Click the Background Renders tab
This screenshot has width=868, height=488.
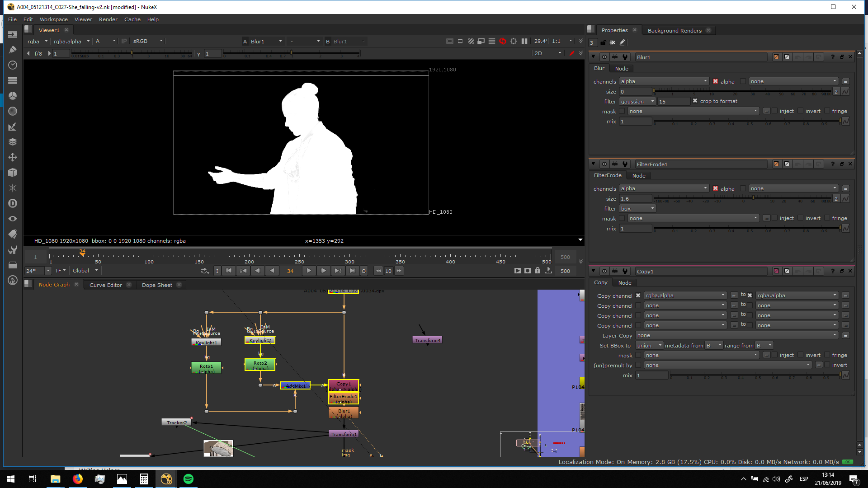pos(675,31)
